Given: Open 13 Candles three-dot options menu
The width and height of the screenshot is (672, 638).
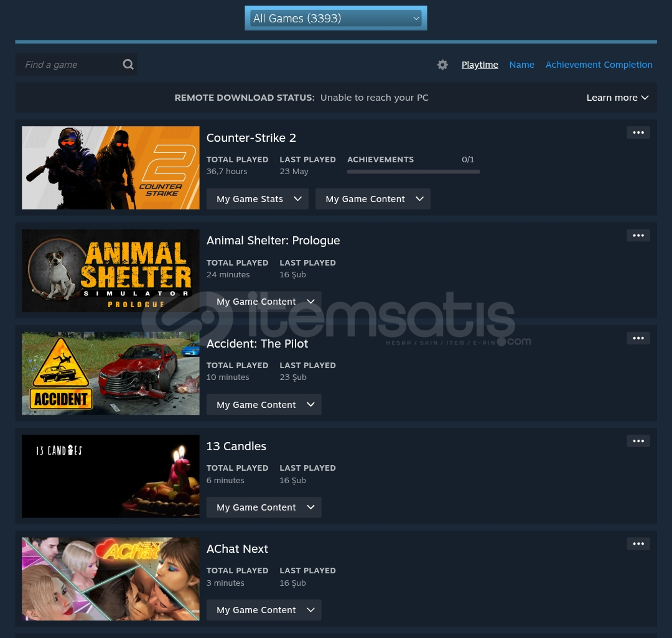Looking at the screenshot, I should click(x=638, y=441).
